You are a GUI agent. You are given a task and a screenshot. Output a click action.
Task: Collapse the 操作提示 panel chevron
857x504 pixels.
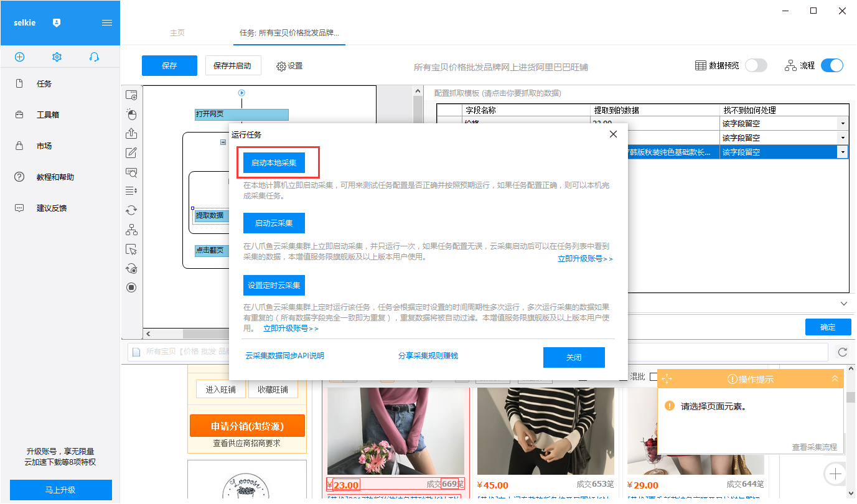click(835, 378)
